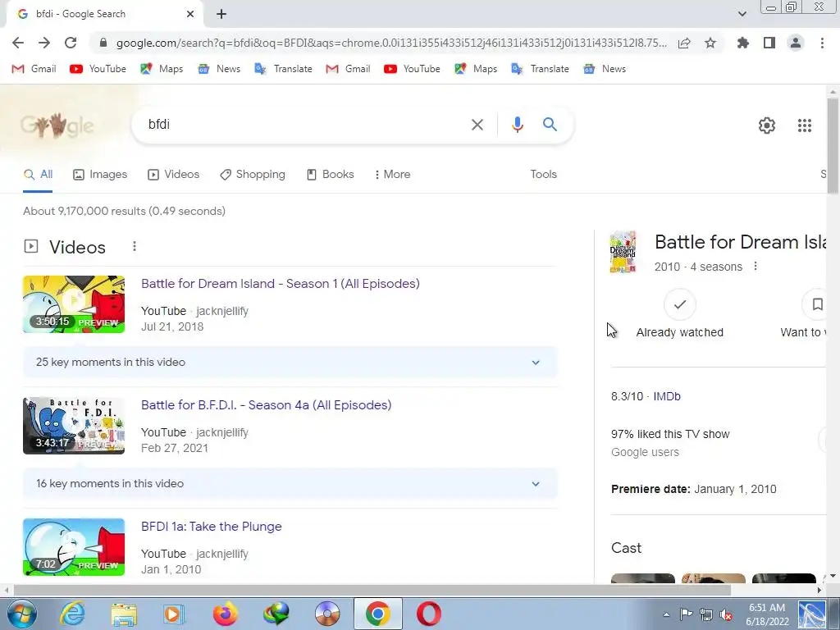Switch to the Books tab
Viewport: 840px width, 630px height.
click(x=330, y=175)
